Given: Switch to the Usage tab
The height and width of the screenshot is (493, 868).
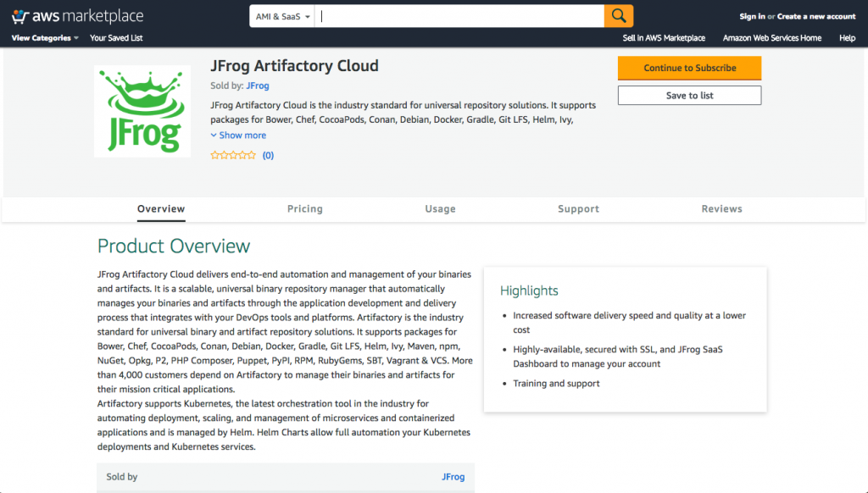Looking at the screenshot, I should [x=440, y=209].
